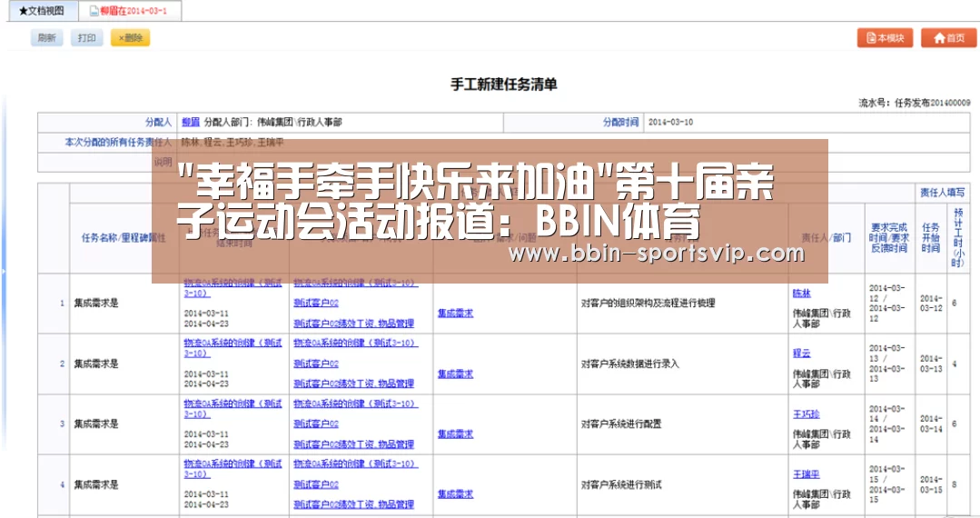Open 集成需求 link in row 2
Screen dimensions: 980x518
click(x=455, y=374)
